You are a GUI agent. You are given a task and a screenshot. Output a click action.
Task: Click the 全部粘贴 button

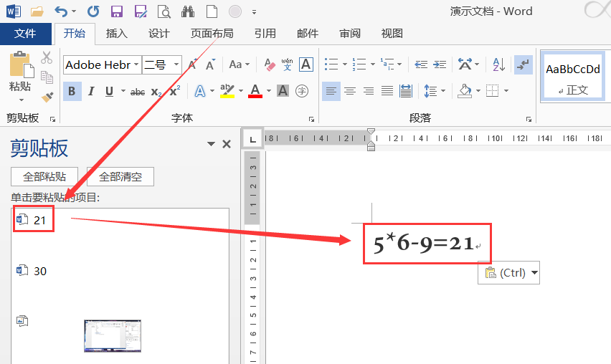click(44, 176)
